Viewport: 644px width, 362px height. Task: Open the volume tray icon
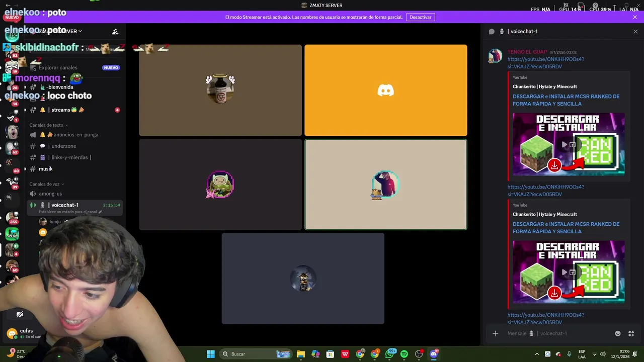point(603,354)
